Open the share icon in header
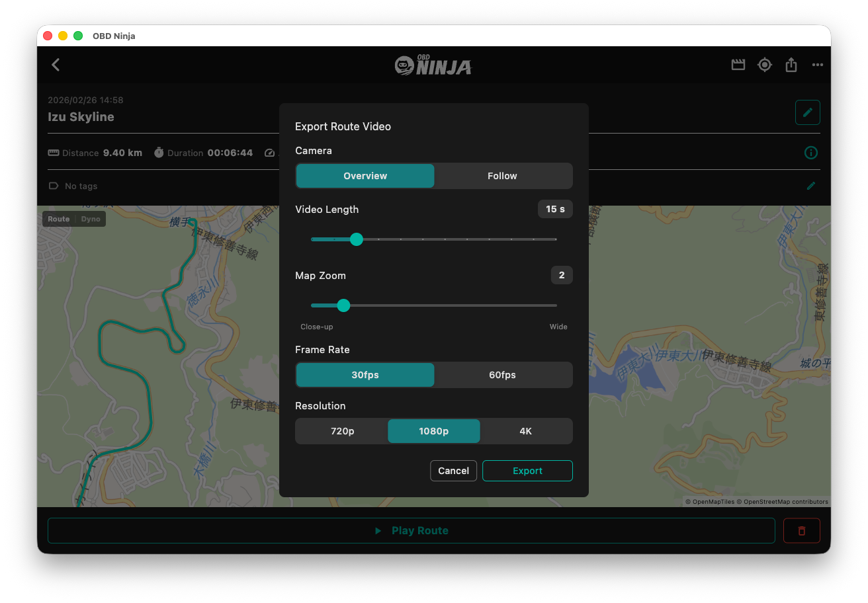Viewport: 868px width, 603px height. (791, 65)
